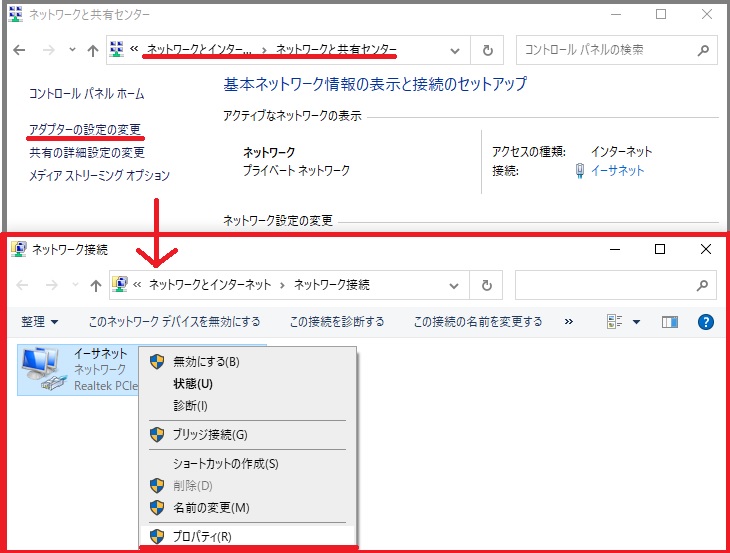Show more toolbar commands chevron

click(x=569, y=322)
